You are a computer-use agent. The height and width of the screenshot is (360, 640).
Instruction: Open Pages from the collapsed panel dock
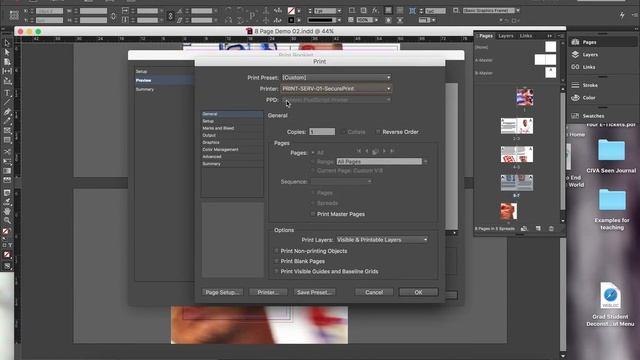[x=584, y=42]
